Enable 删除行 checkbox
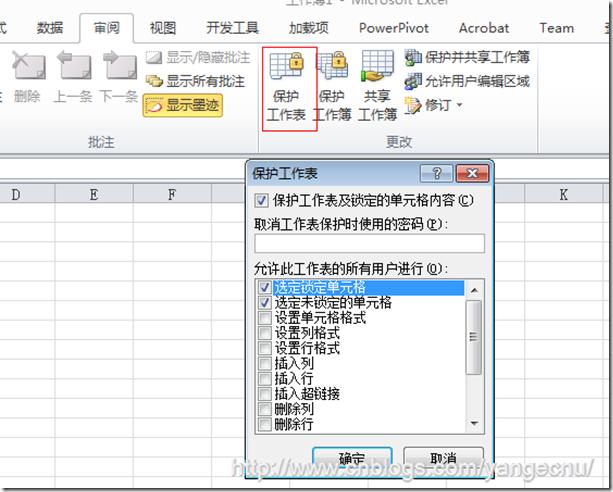This screenshot has height=492, width=613. coord(265,424)
